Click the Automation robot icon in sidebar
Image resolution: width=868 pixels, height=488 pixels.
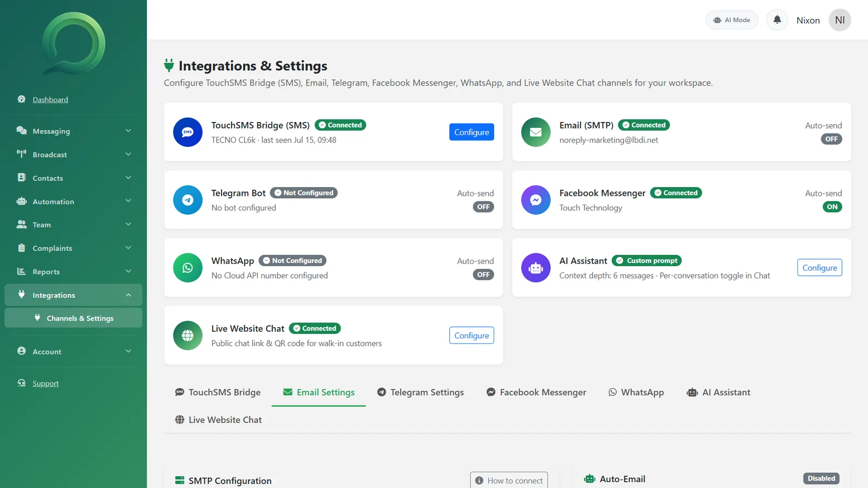point(22,201)
